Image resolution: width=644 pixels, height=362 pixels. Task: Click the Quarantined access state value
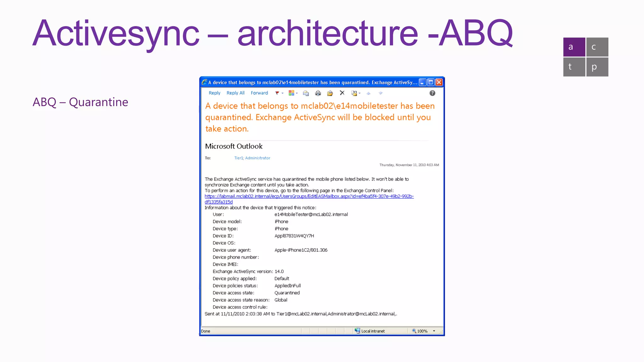[x=287, y=293]
